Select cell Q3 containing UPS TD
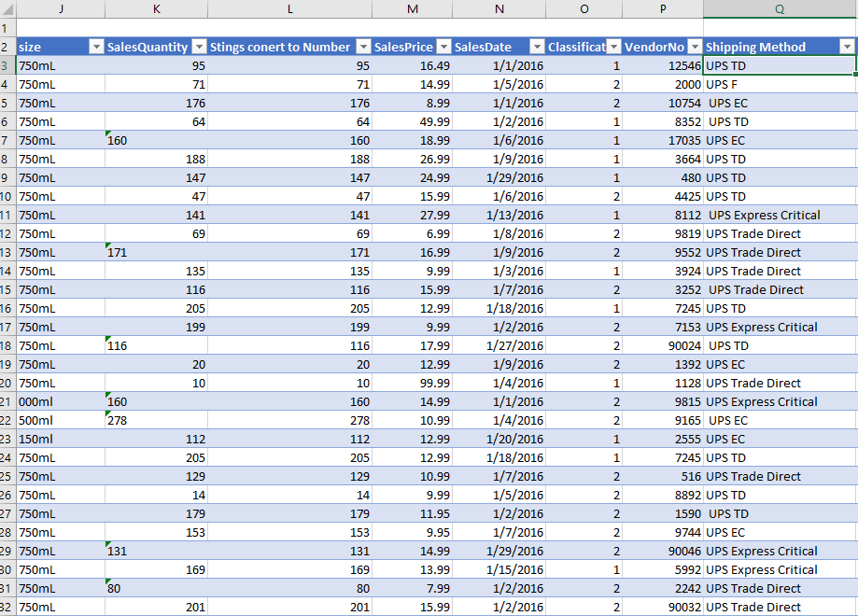 coord(780,65)
